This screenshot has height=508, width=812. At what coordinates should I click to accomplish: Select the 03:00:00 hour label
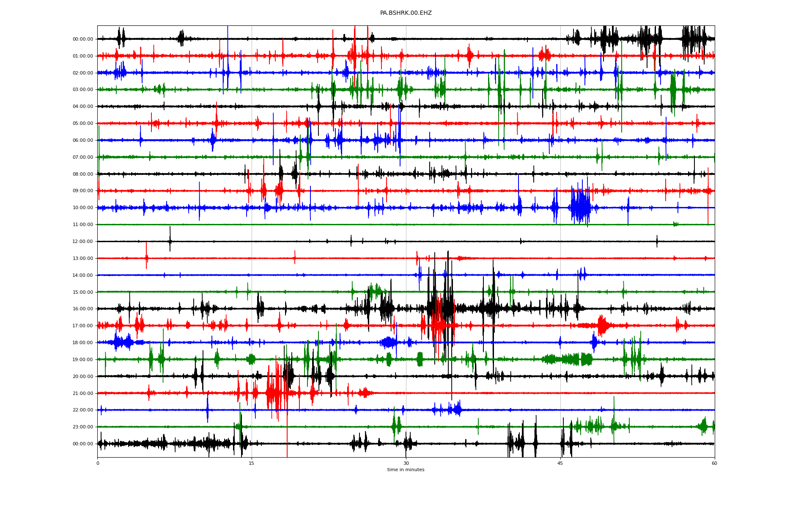click(83, 90)
